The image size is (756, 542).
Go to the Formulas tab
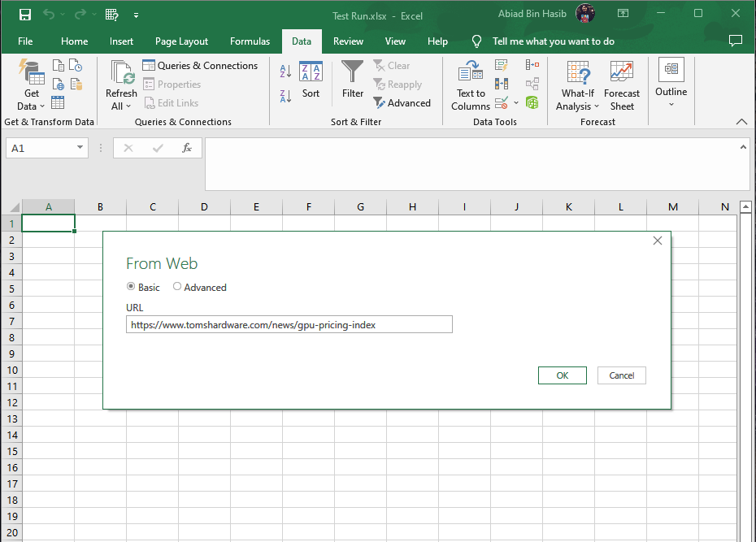[x=250, y=41]
